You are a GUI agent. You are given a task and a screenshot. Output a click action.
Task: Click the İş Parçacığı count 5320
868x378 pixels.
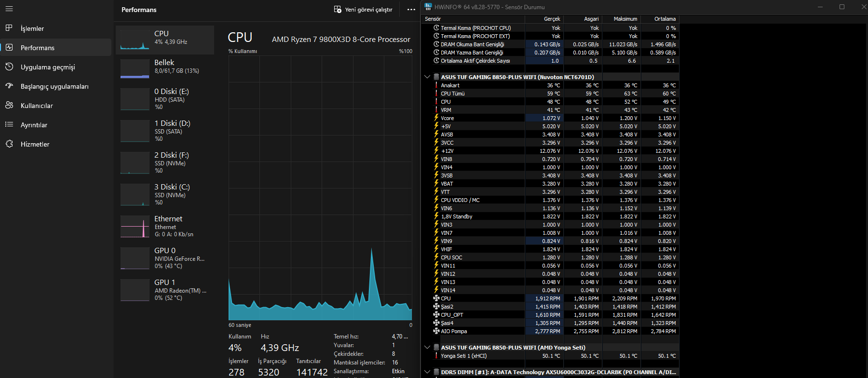269,372
